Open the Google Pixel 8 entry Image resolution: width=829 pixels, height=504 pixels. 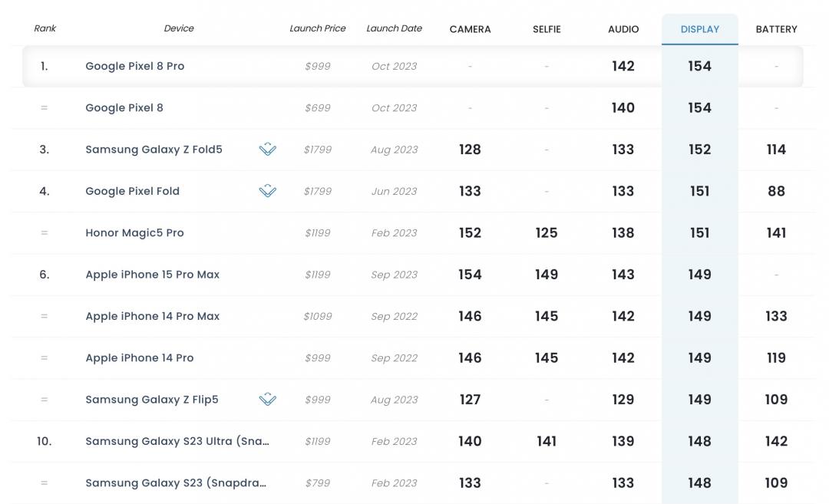click(x=124, y=108)
